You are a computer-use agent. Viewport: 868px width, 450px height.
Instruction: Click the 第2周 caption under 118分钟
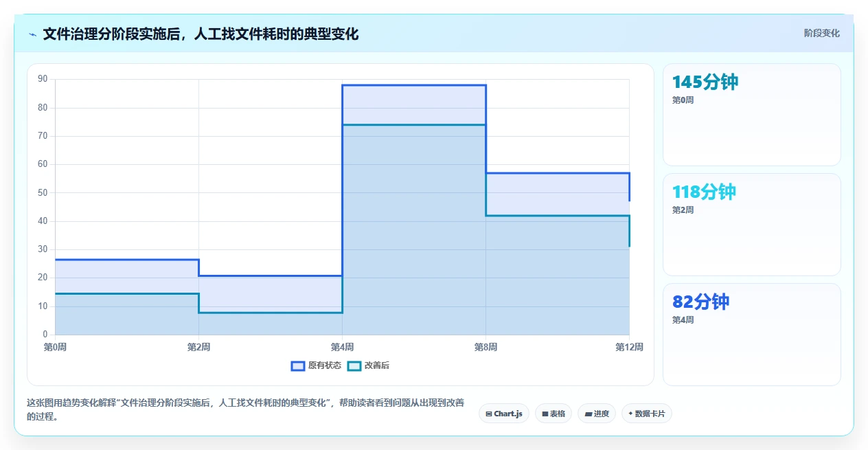click(x=683, y=210)
